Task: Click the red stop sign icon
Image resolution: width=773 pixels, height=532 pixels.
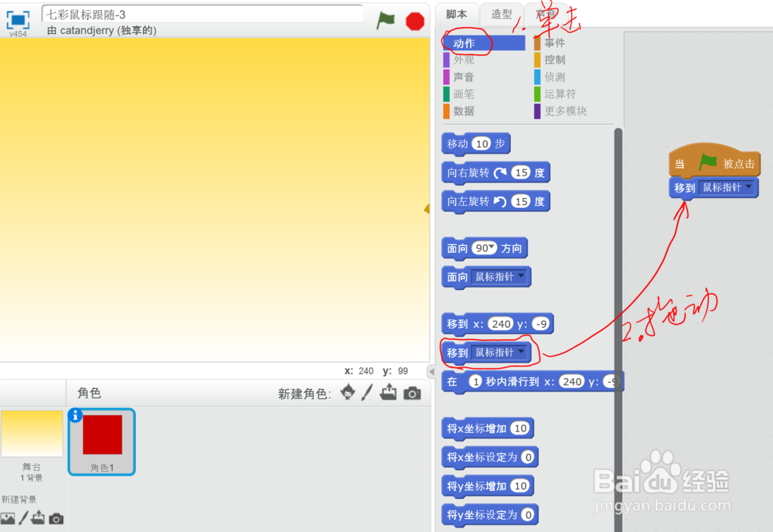Action: click(x=414, y=21)
